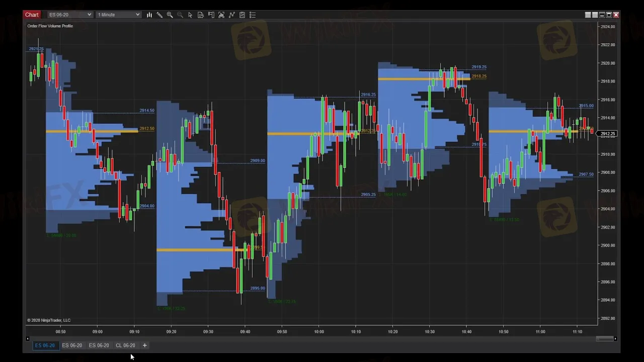Screen dimensions: 644x362
Task: Open the Data Series icon
Action: (x=221, y=15)
